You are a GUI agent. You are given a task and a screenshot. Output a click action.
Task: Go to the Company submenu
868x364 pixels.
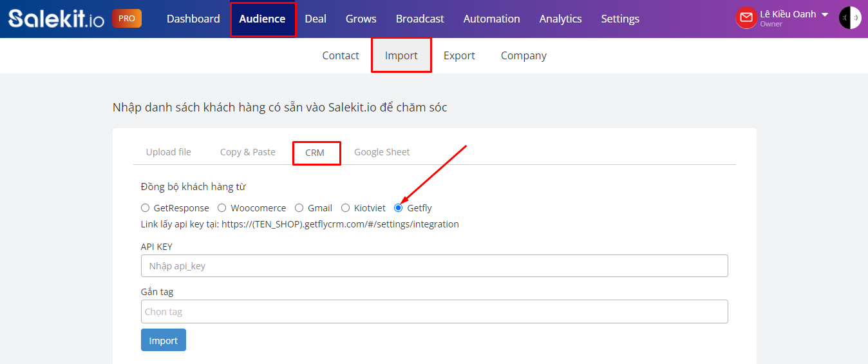[x=524, y=55]
